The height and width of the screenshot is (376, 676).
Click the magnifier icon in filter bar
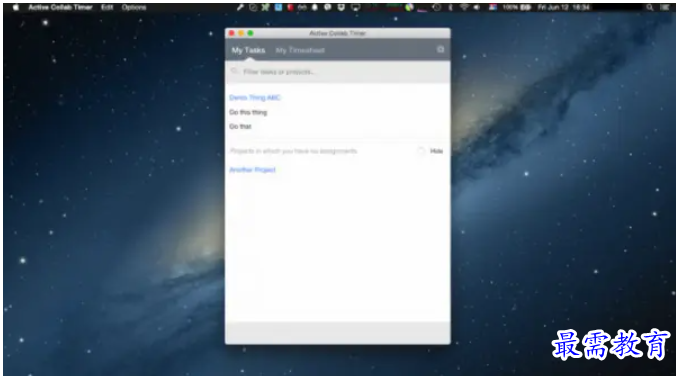pos(235,71)
